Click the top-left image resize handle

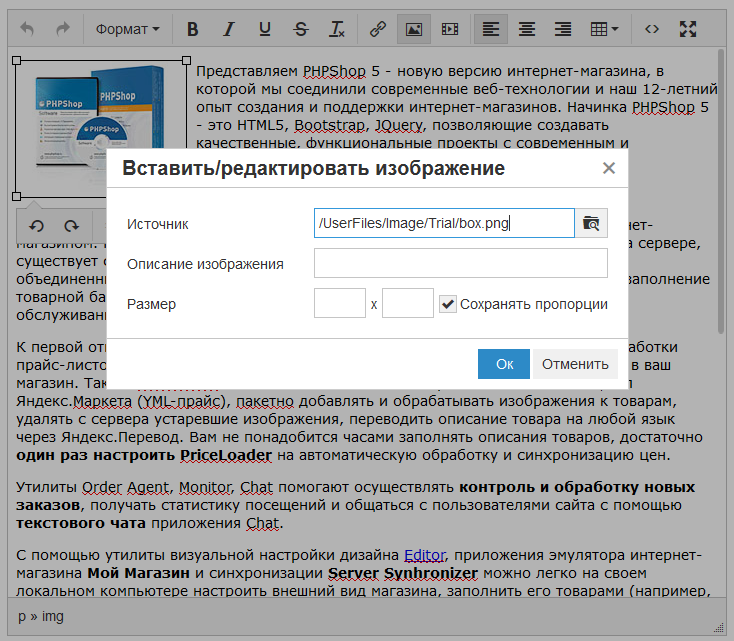(16, 60)
